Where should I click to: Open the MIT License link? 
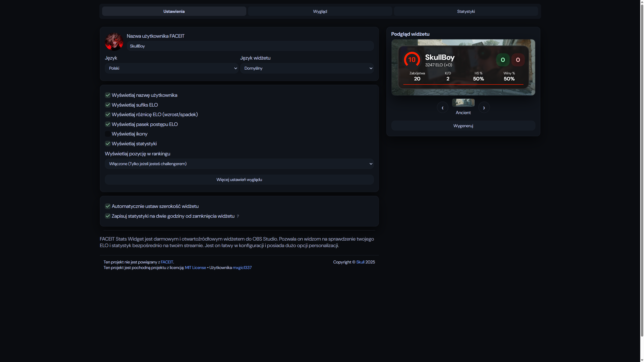coord(195,267)
